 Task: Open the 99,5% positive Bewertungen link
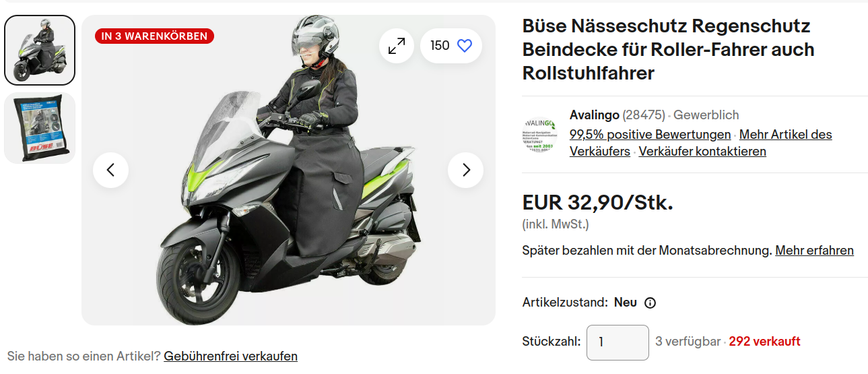point(650,134)
